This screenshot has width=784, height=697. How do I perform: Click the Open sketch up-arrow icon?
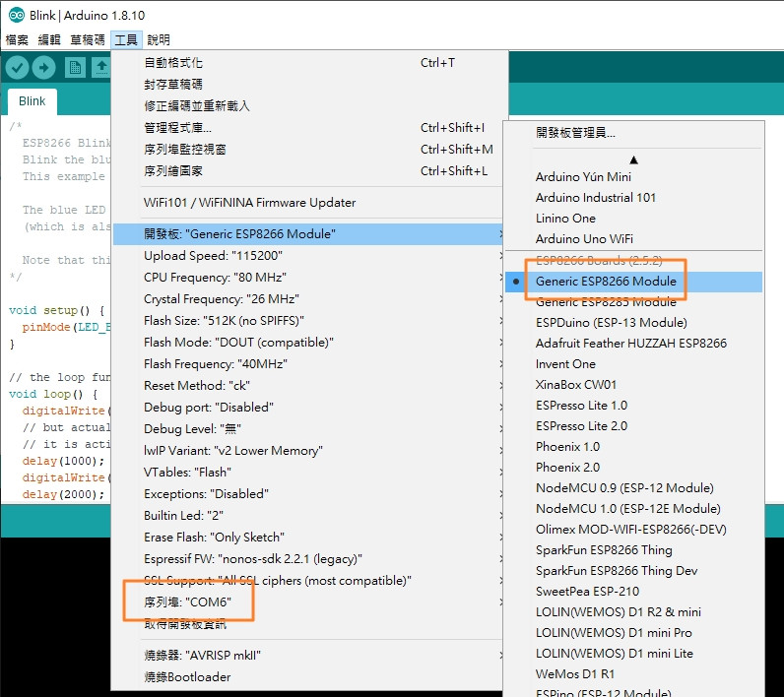(x=101, y=68)
